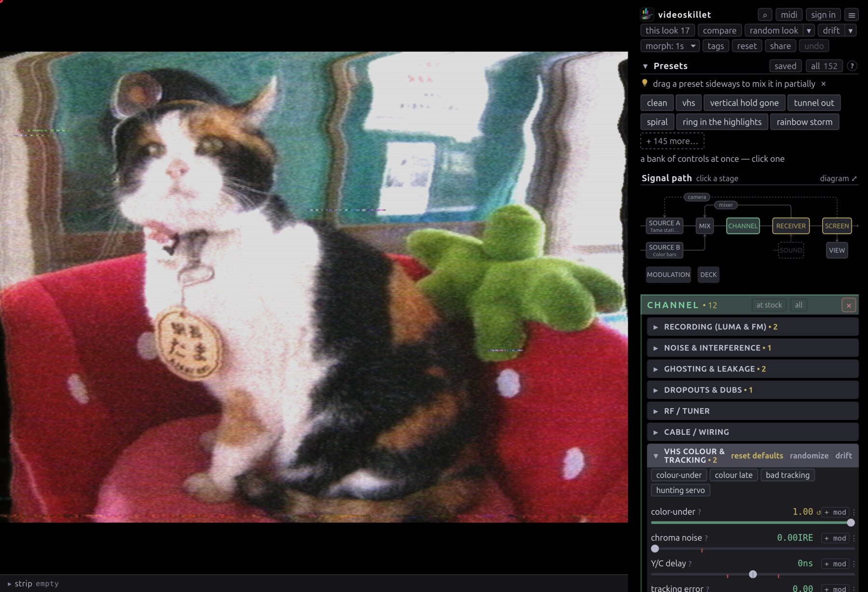The width and height of the screenshot is (868, 592).
Task: Open search with the magnifier icon
Action: click(765, 15)
